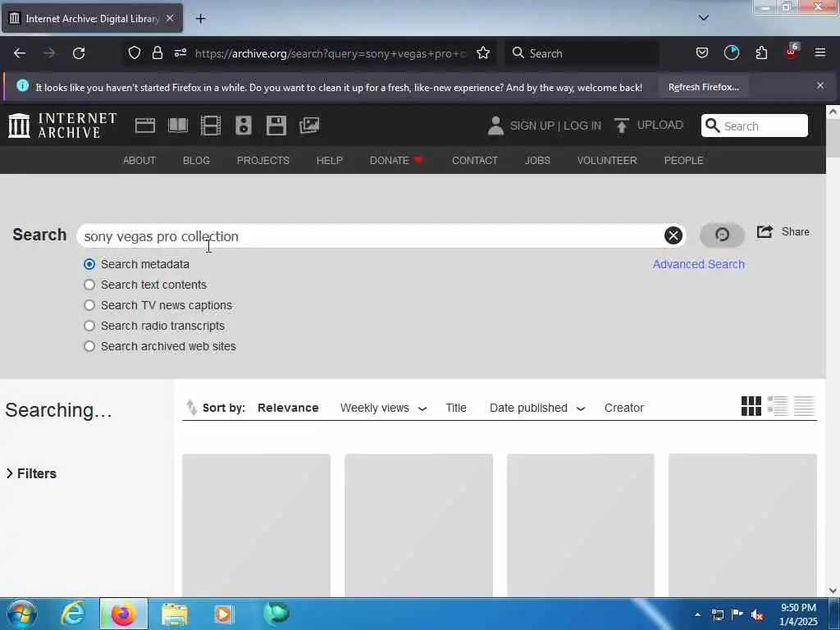Reload the page
The width and height of the screenshot is (840, 630).
[79, 53]
